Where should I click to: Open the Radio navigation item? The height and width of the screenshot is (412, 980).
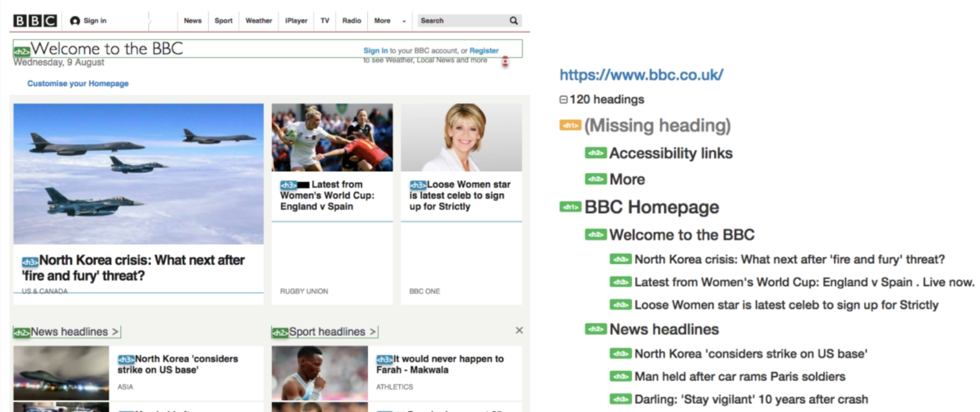[x=352, y=21]
